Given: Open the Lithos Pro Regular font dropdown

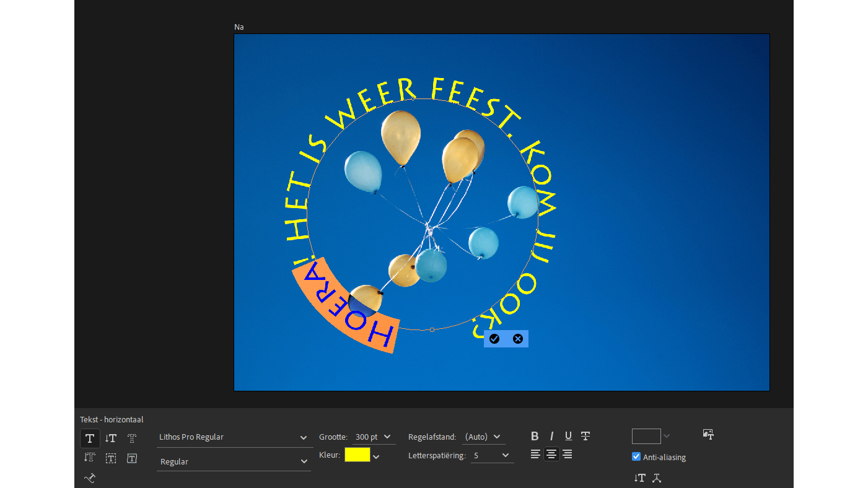Looking at the screenshot, I should (304, 438).
